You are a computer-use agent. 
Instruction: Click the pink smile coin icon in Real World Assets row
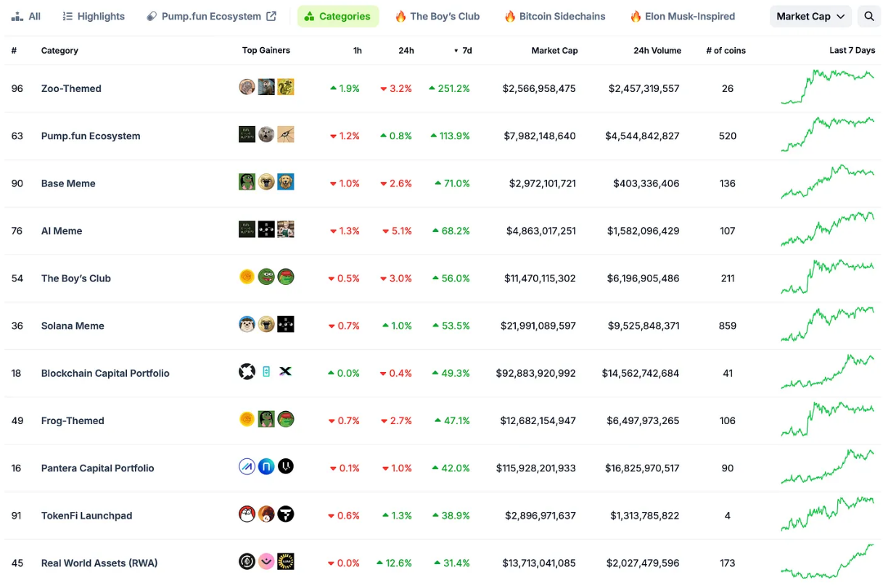point(266,562)
